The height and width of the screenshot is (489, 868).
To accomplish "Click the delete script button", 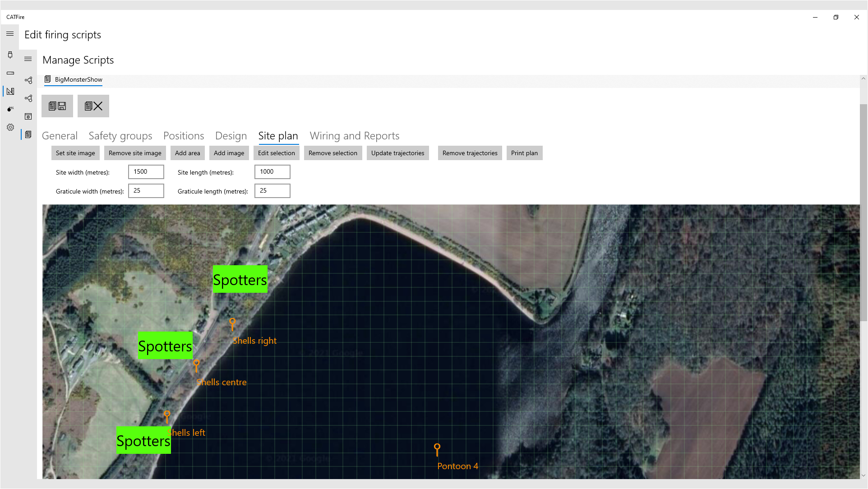I will coord(93,106).
